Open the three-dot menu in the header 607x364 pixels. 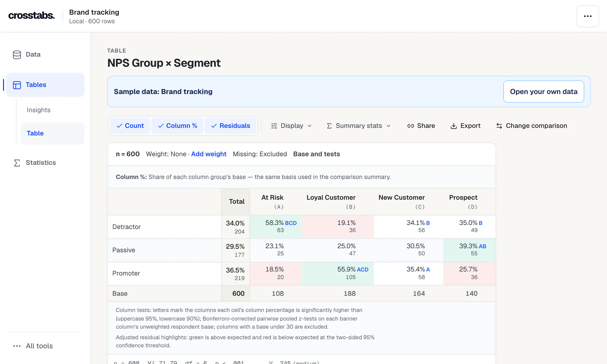(588, 16)
